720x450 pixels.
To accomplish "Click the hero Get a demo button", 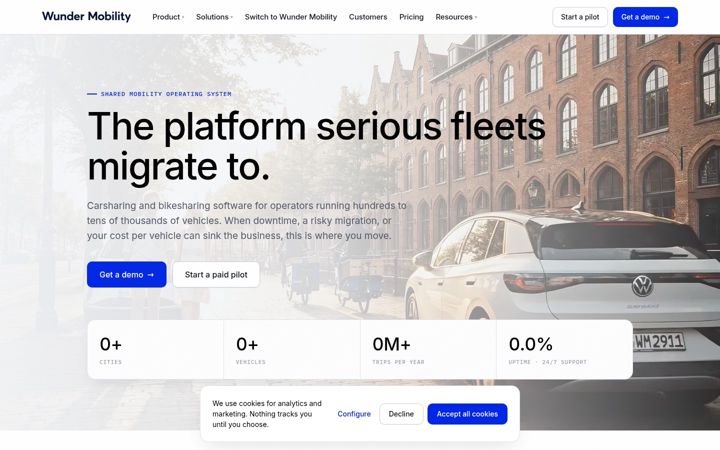I will [127, 275].
